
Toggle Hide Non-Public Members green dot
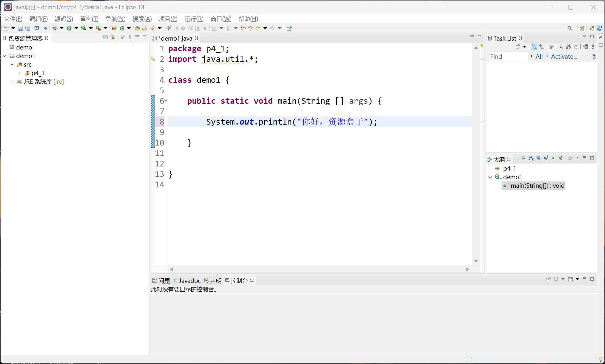553,158
